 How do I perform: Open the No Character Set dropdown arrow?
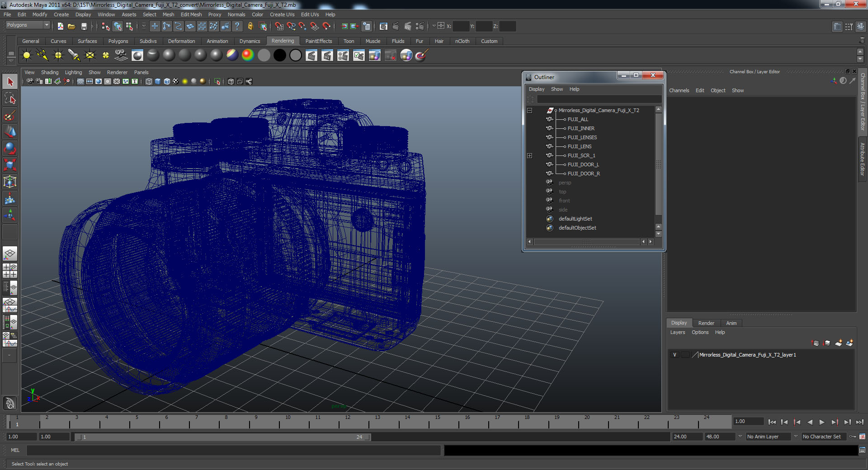click(x=796, y=437)
